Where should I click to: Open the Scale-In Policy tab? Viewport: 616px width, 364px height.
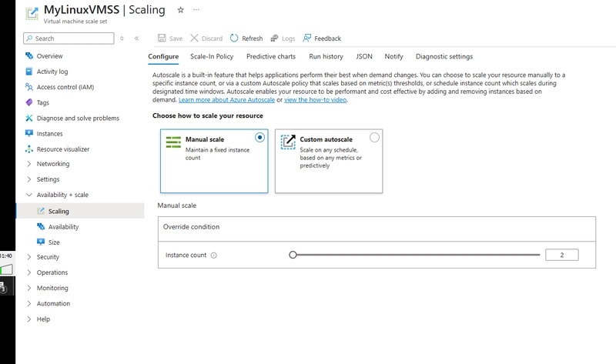[212, 56]
